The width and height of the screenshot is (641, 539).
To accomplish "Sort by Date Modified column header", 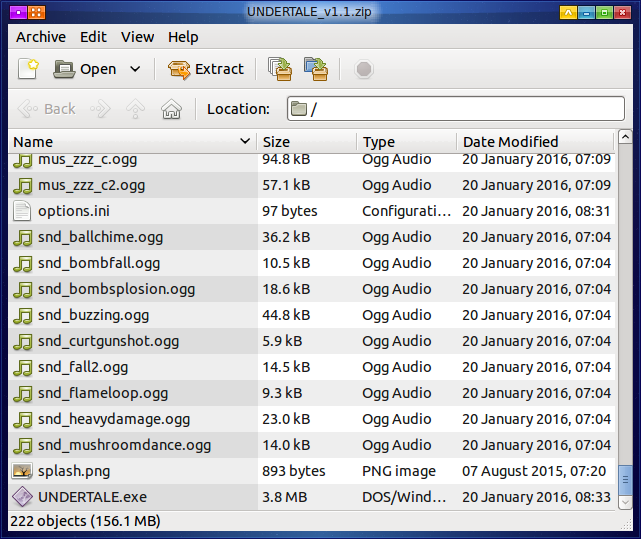I will point(535,142).
